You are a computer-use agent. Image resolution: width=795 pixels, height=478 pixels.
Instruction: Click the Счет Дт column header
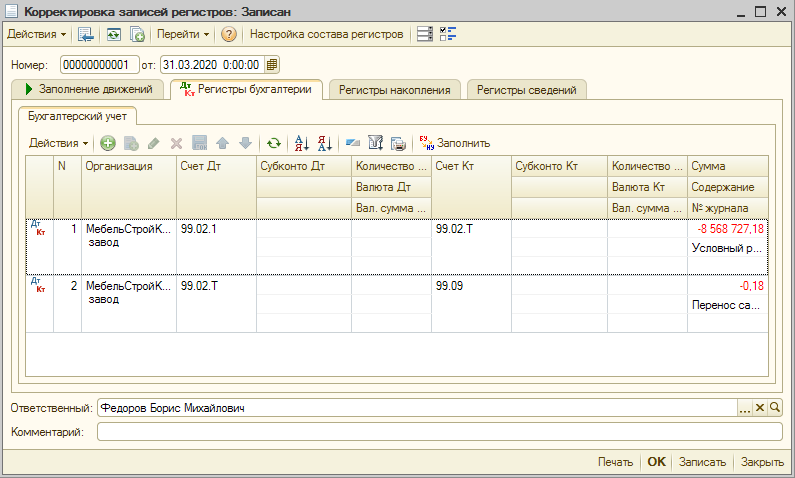[216, 187]
